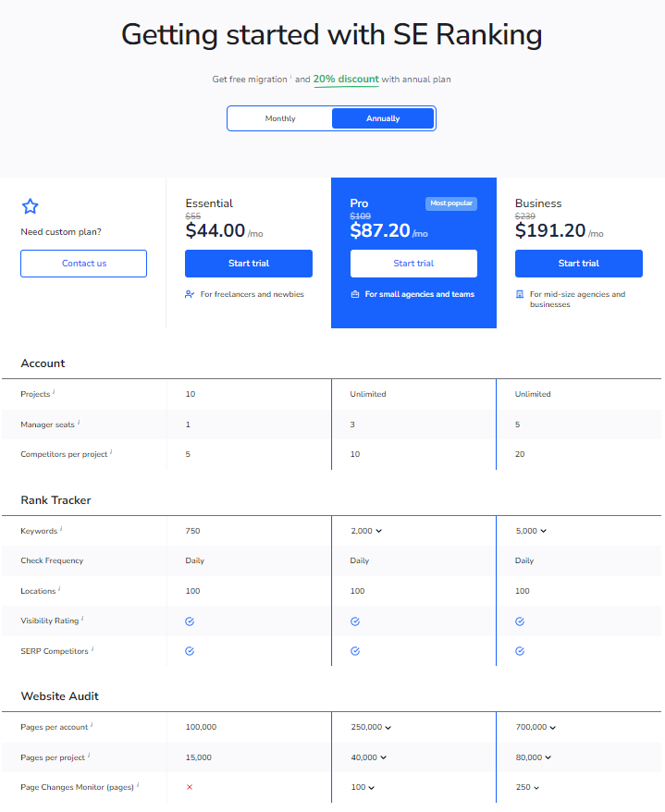Click Essential SERP Competitors checkmark icon
The height and width of the screenshot is (812, 665).
click(190, 651)
